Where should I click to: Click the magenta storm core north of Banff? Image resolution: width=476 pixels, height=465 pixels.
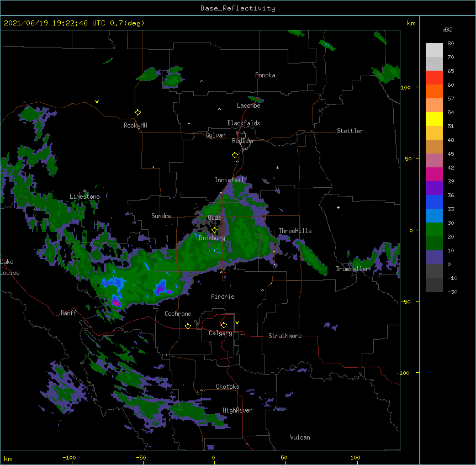tap(117, 303)
